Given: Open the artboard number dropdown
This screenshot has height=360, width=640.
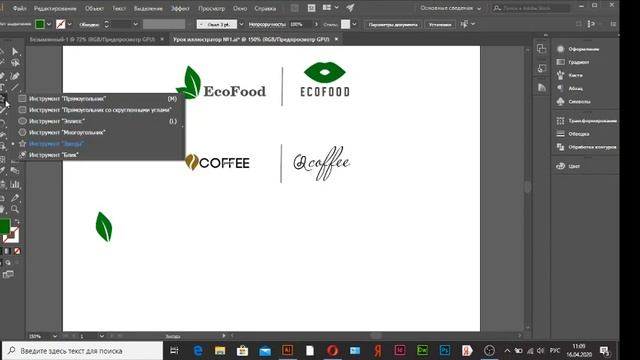Looking at the screenshot, I should 101,336.
